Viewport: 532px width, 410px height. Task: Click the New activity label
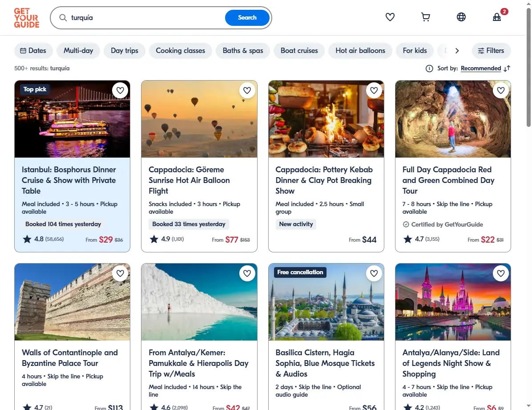[296, 224]
